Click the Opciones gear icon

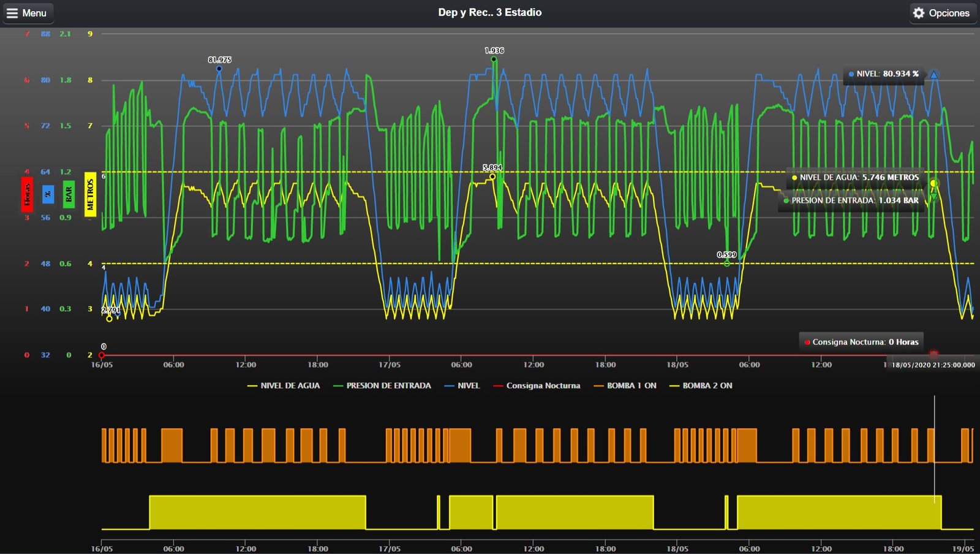pyautogui.click(x=919, y=13)
